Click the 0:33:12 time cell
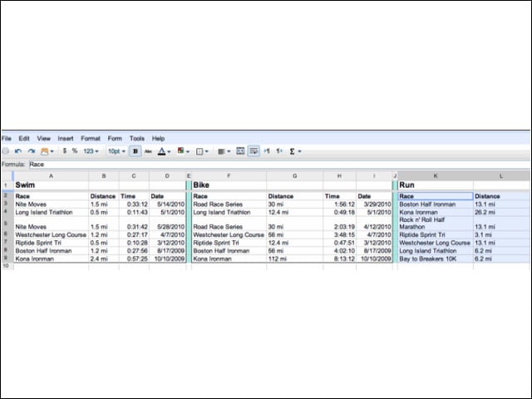This screenshot has width=532, height=399. point(134,204)
